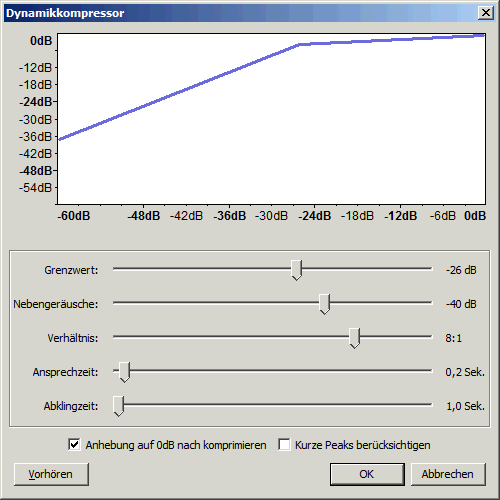Click the Vorhören preview button
The image size is (500, 500).
(51, 474)
